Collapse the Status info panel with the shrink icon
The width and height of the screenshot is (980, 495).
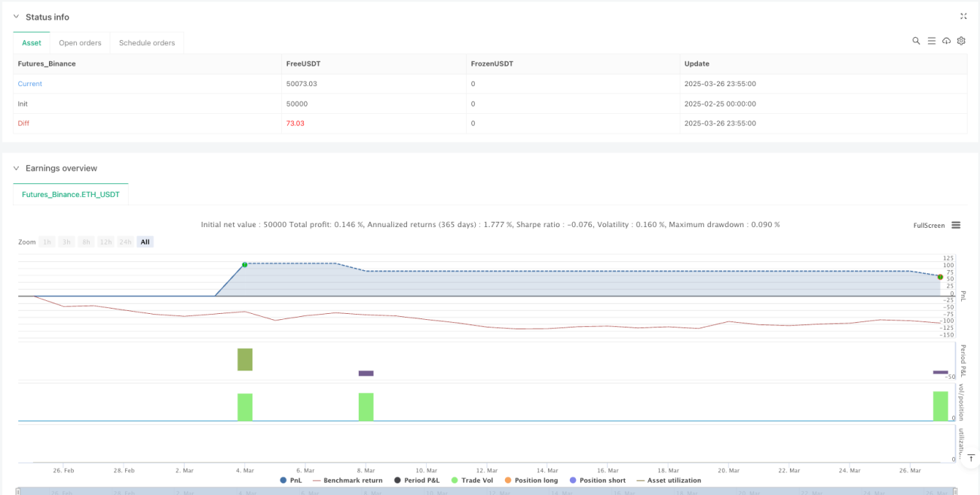[963, 16]
